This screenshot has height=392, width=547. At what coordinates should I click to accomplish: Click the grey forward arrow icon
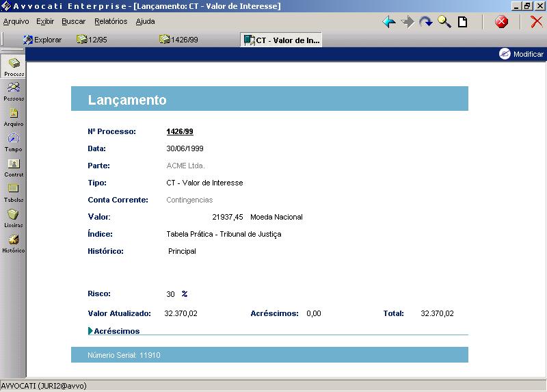tap(408, 22)
